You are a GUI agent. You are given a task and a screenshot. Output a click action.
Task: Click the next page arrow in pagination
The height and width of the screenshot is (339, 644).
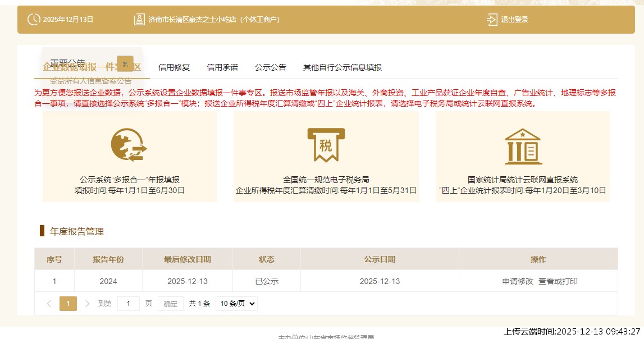point(88,304)
